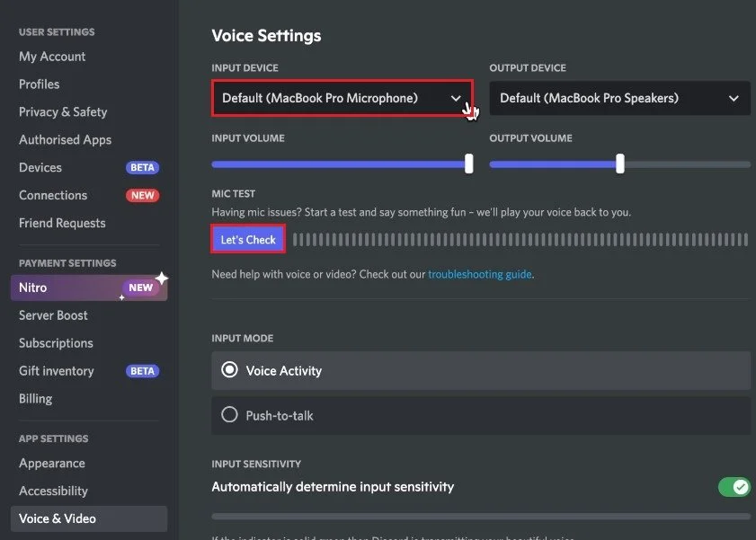The width and height of the screenshot is (756, 540).
Task: Open My Account settings
Action: (52, 57)
